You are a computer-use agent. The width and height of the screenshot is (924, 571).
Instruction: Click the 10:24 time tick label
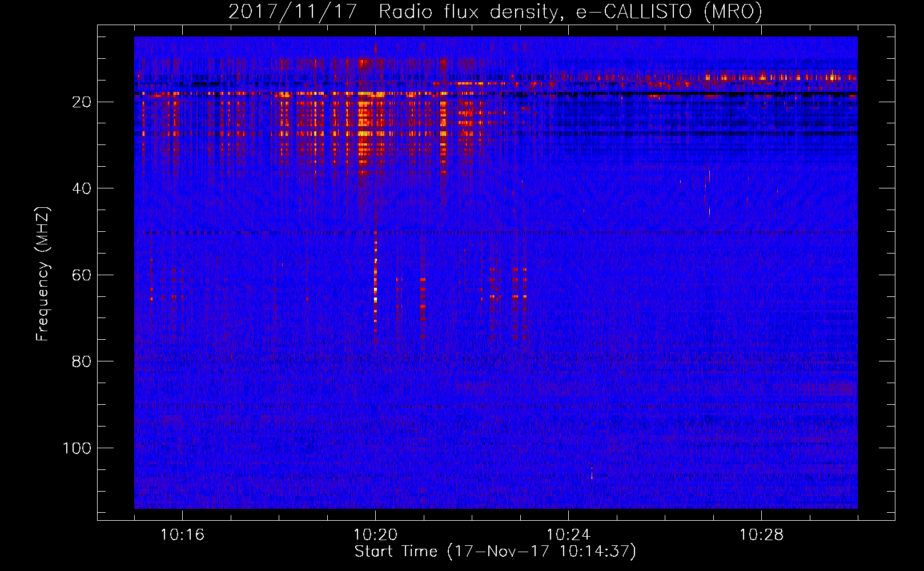pos(568,535)
